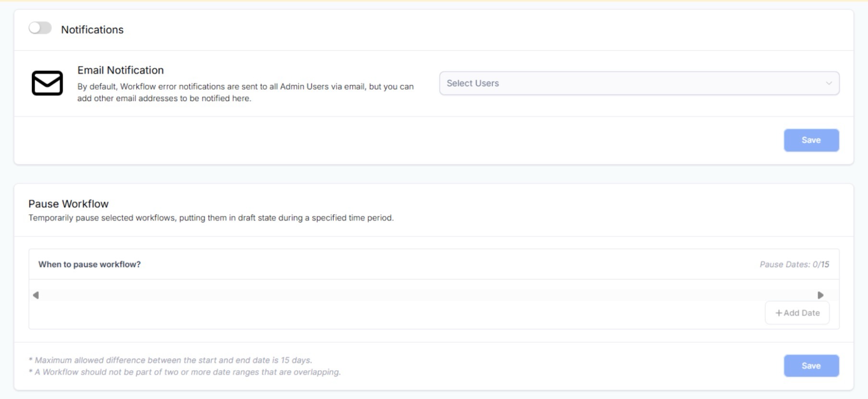Click the email envelope icon
Viewport: 868px width, 399px height.
tap(47, 83)
